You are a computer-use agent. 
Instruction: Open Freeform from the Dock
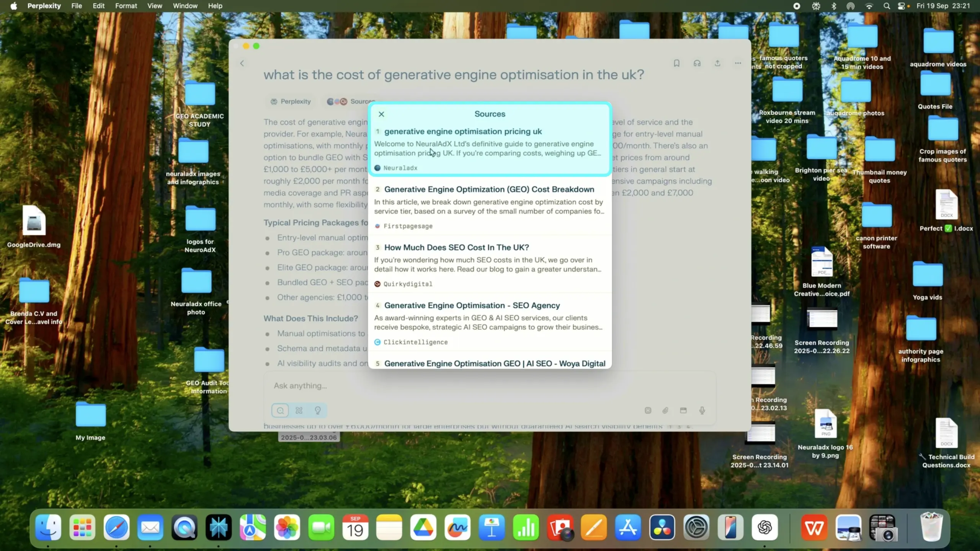coord(457,527)
